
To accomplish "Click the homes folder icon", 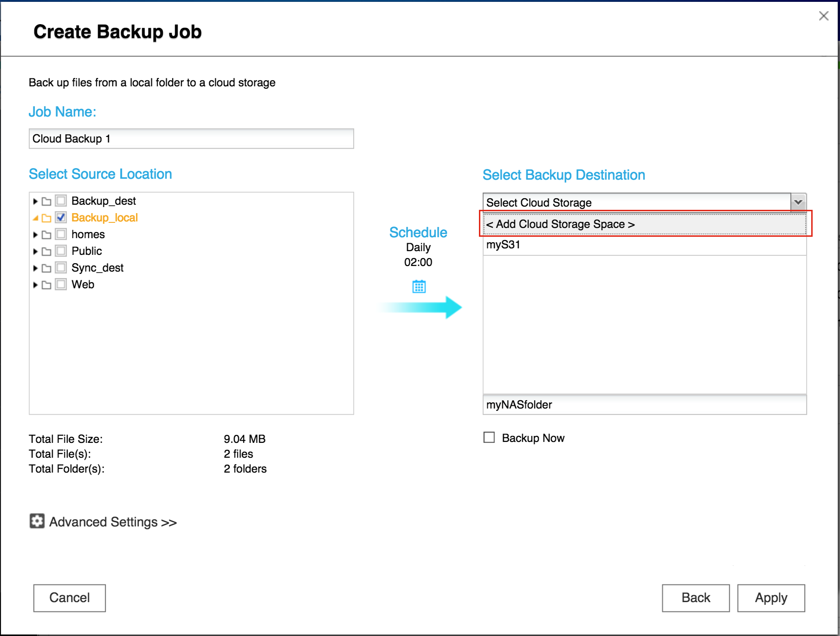I will [46, 235].
